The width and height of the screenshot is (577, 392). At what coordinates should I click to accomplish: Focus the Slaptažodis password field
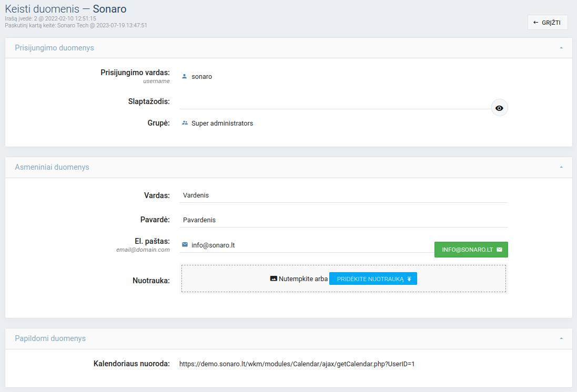click(x=335, y=101)
